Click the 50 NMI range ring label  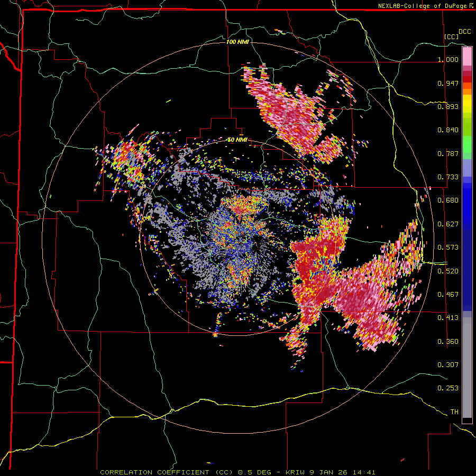[x=237, y=140]
